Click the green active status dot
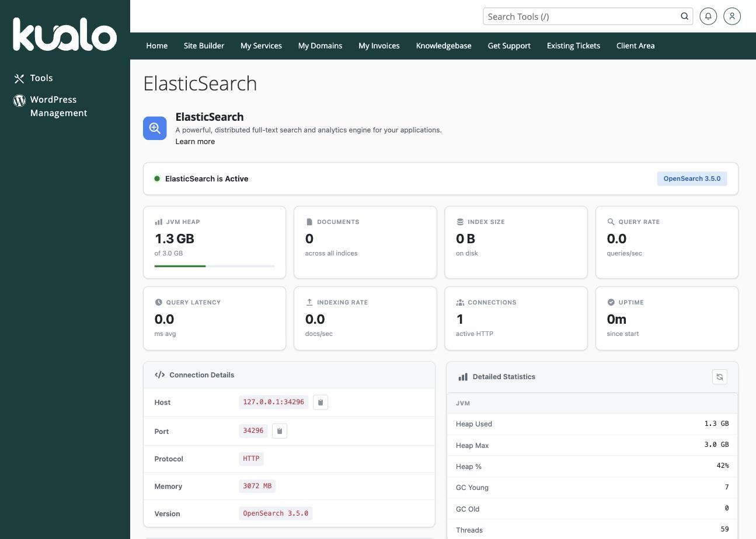This screenshot has height=539, width=756. (x=157, y=178)
